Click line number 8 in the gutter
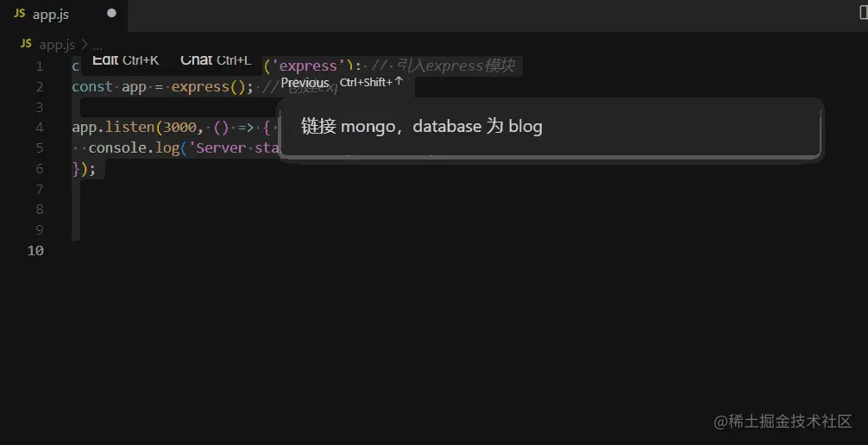 pos(40,210)
